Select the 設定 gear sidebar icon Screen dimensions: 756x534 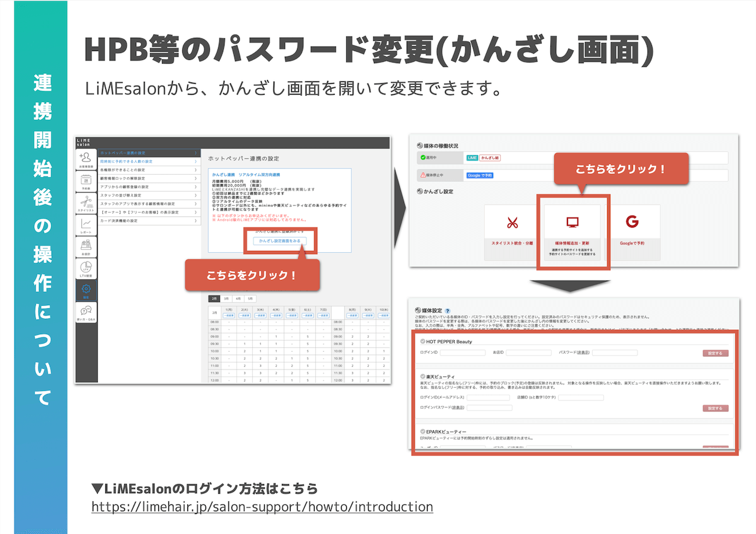(x=86, y=290)
